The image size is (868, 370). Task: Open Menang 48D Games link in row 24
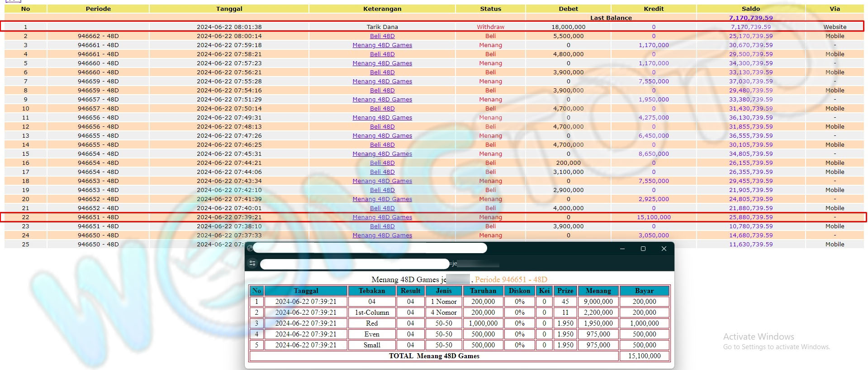pos(382,235)
